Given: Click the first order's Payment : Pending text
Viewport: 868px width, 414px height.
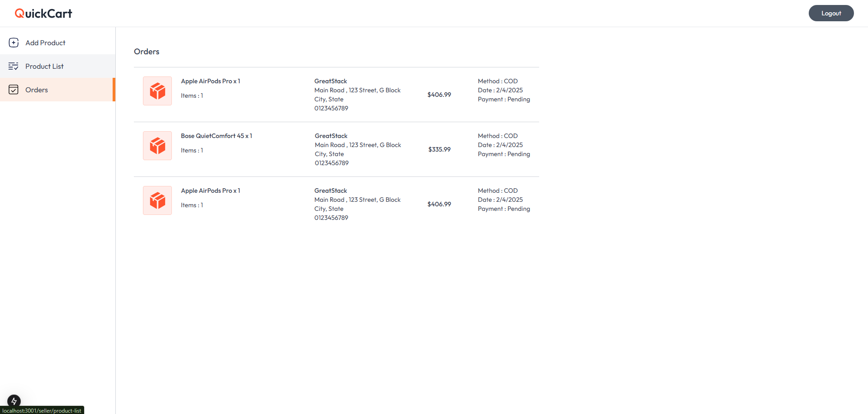Looking at the screenshot, I should tap(504, 99).
